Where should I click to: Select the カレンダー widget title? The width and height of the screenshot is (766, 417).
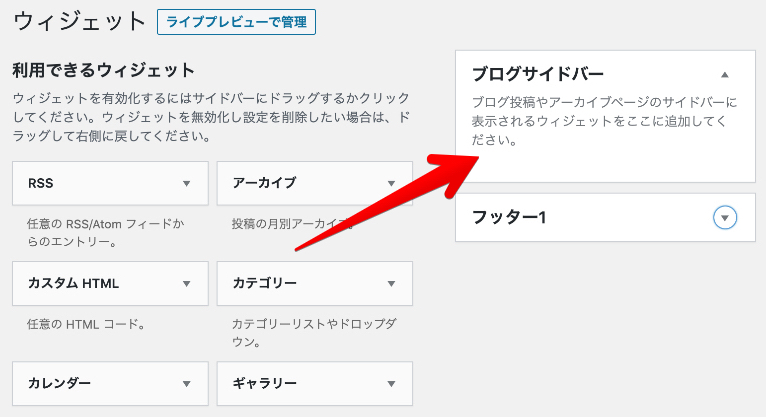coord(60,384)
